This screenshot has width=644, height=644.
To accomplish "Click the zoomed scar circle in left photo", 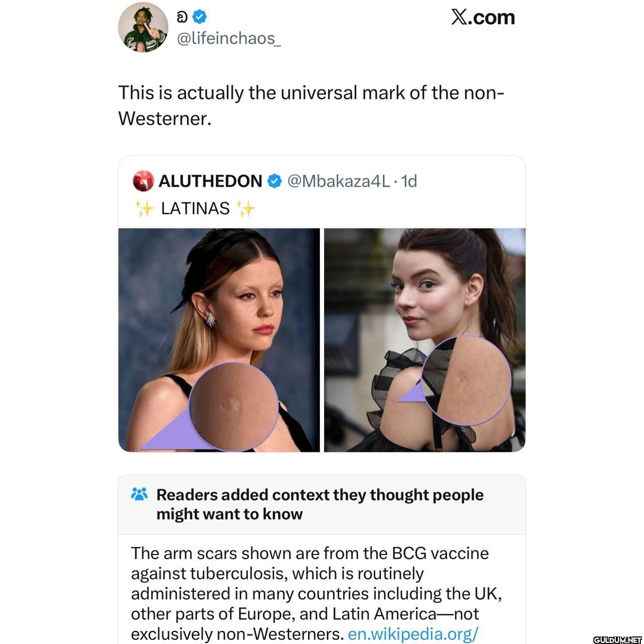I will 233,406.
